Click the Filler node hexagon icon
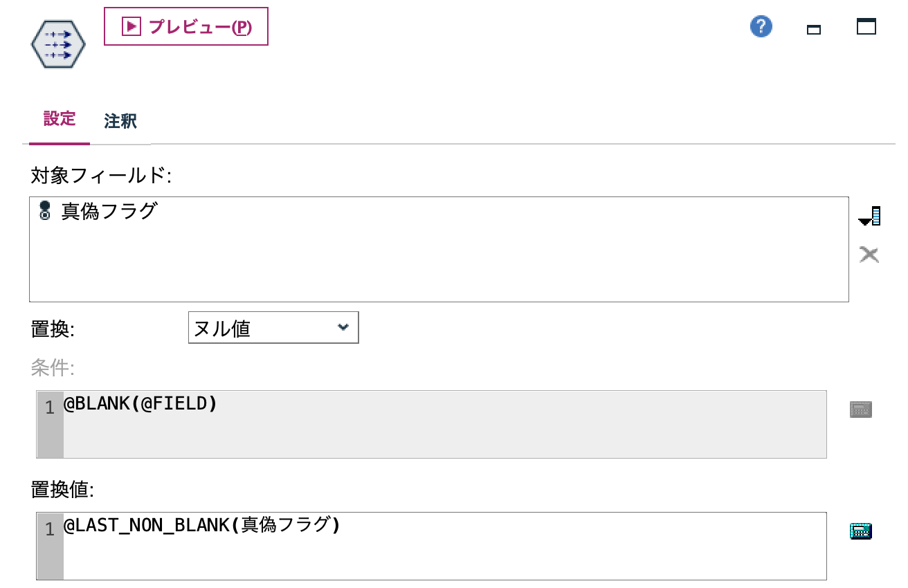This screenshot has height=588, width=908. (57, 44)
